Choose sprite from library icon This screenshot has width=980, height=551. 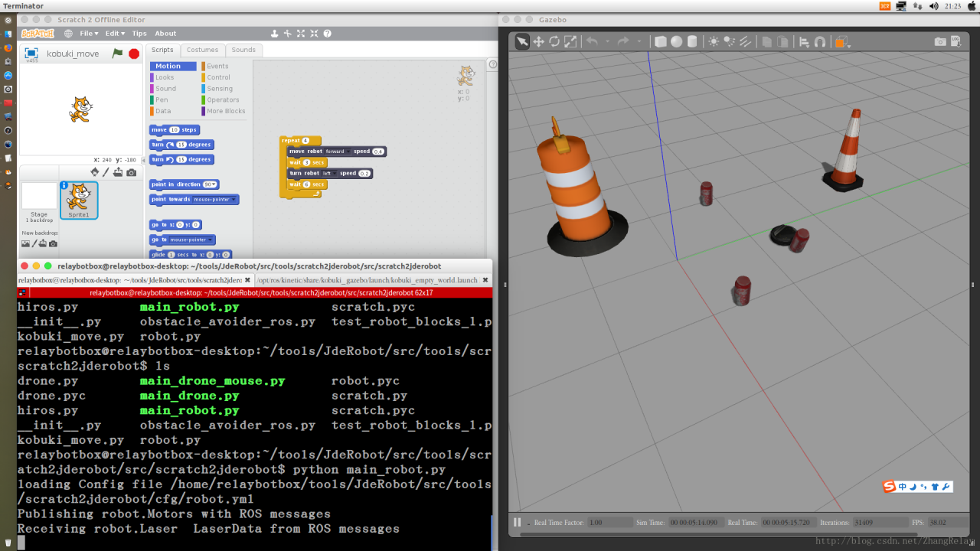pyautogui.click(x=94, y=172)
